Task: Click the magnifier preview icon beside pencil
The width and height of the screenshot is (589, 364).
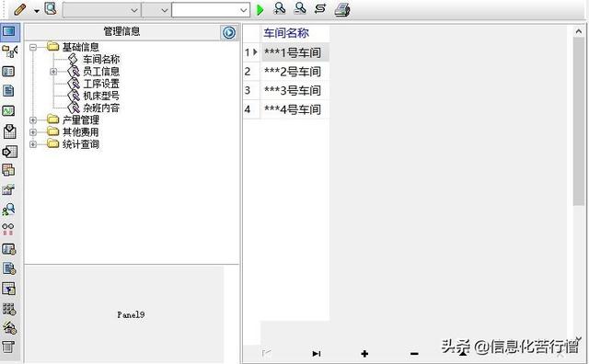Action: pos(51,8)
